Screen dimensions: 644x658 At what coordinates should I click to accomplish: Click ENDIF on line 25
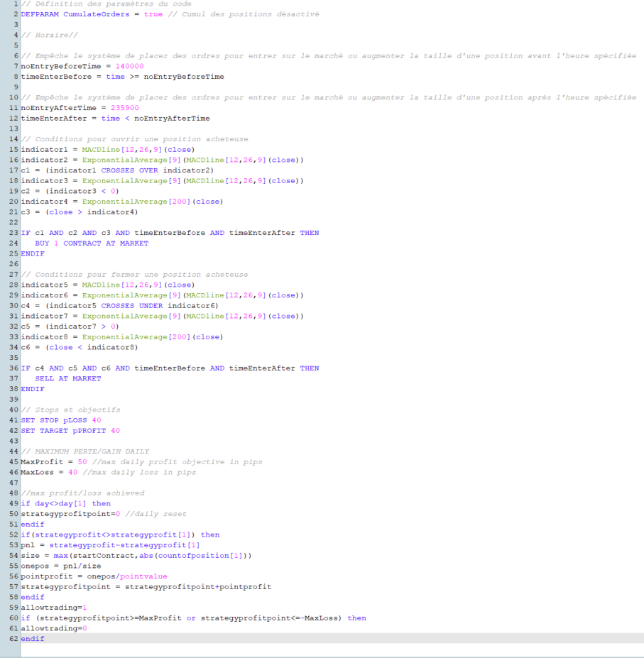[x=33, y=254]
